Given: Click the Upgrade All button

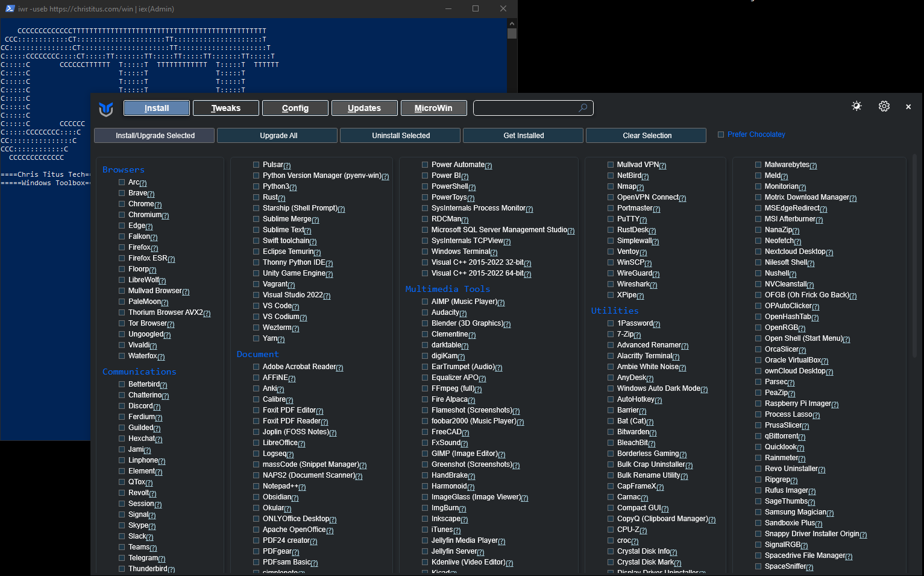Looking at the screenshot, I should pos(278,136).
